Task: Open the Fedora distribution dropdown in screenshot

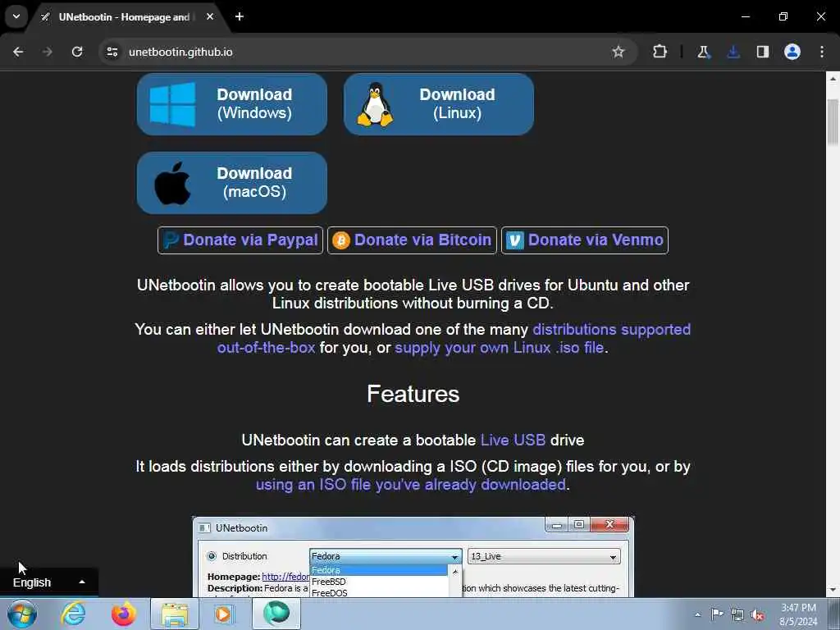Action: click(386, 556)
